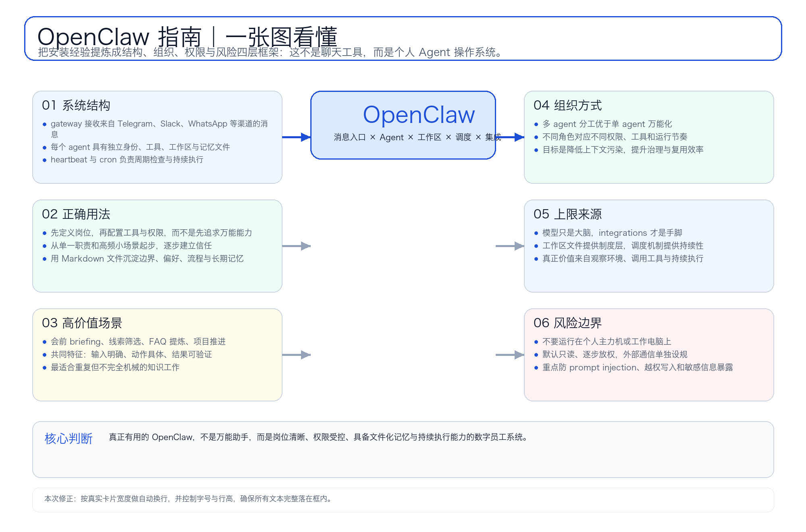Click "不同角色对应不同权限、工具和运行节奏"

click(x=615, y=137)
